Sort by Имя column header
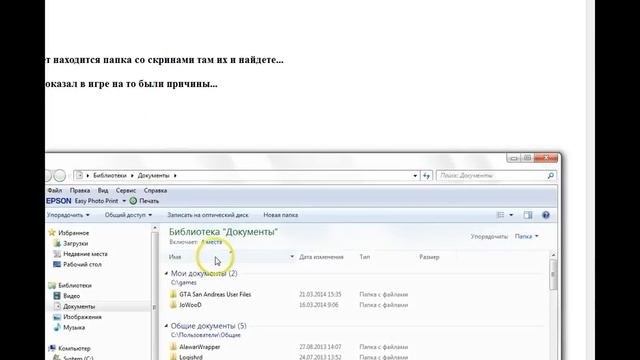The image size is (640, 360). (x=175, y=257)
